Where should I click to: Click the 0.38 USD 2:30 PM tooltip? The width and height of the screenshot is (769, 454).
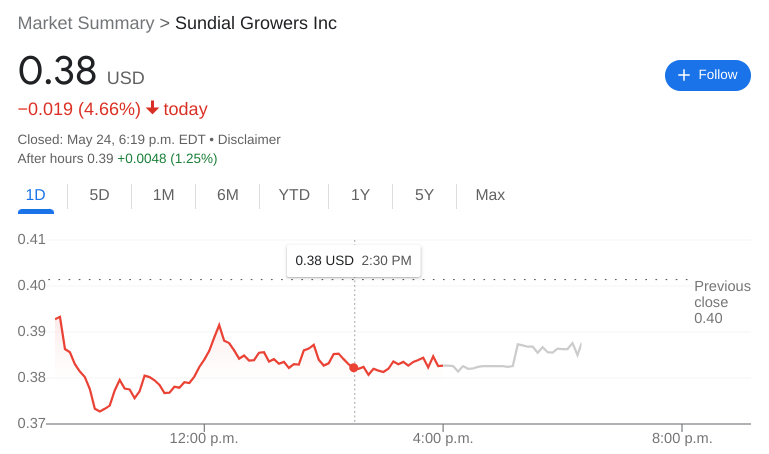click(x=353, y=260)
